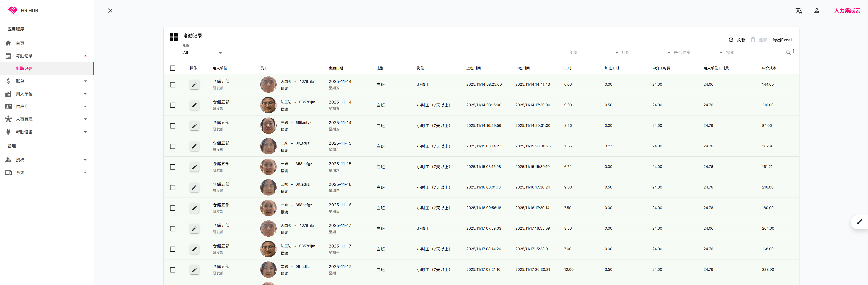Screen dimensions: 868x285
Task: Click the search magnifier icon
Action: click(788, 52)
